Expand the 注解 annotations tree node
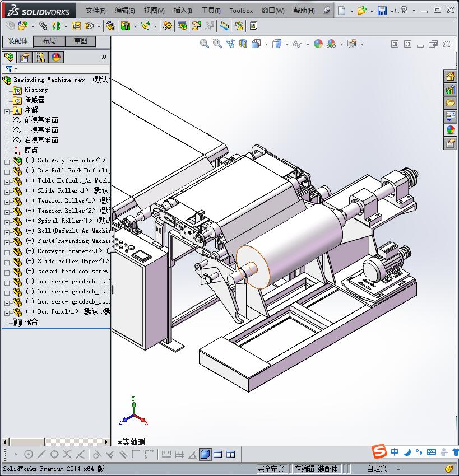The image size is (459, 476). pos(7,111)
